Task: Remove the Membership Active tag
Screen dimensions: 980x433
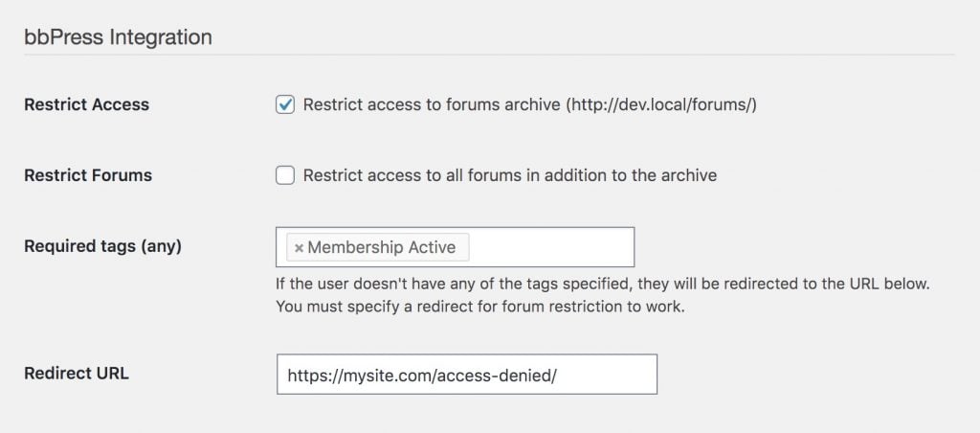Action: tap(299, 248)
